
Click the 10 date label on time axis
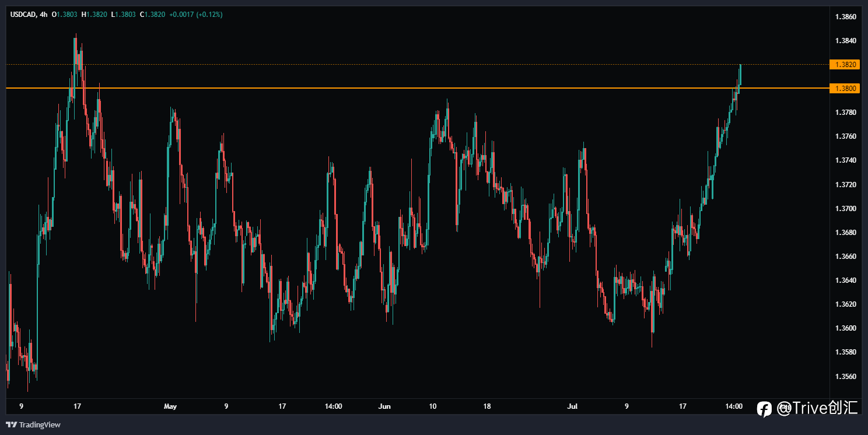tap(433, 406)
